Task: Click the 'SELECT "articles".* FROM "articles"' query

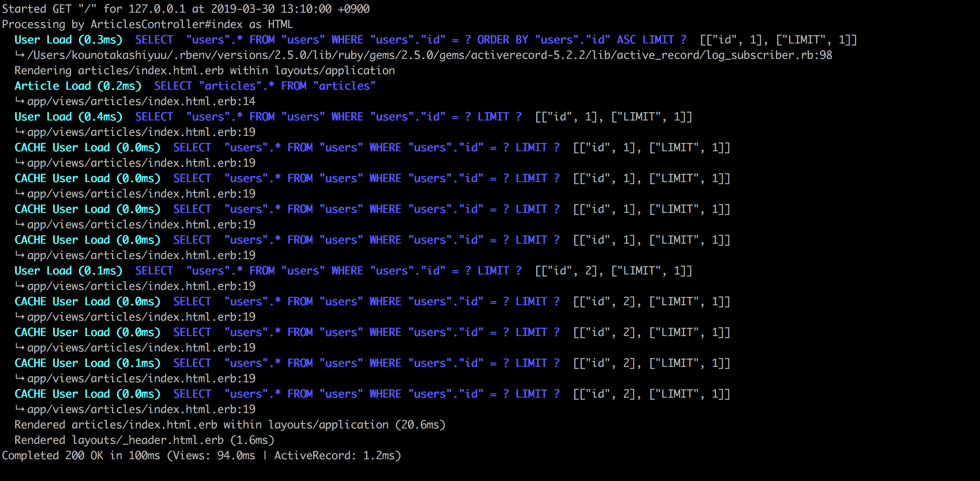Action: (x=265, y=86)
